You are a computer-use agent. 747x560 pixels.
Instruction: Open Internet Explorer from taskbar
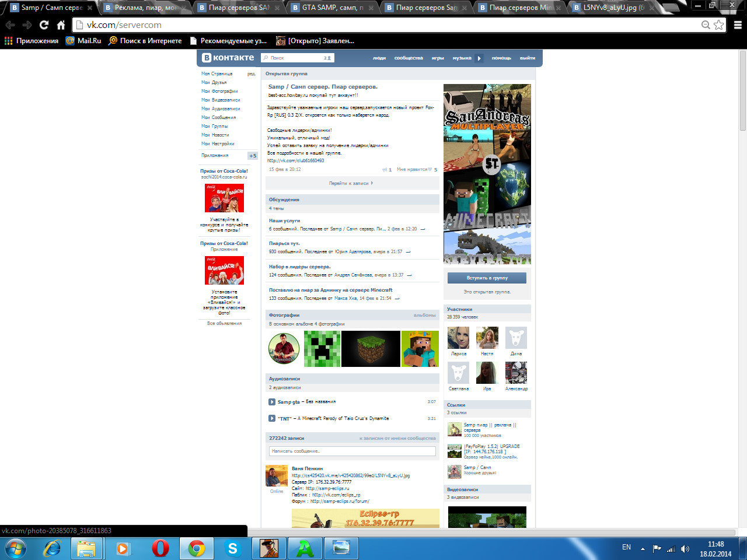53,548
